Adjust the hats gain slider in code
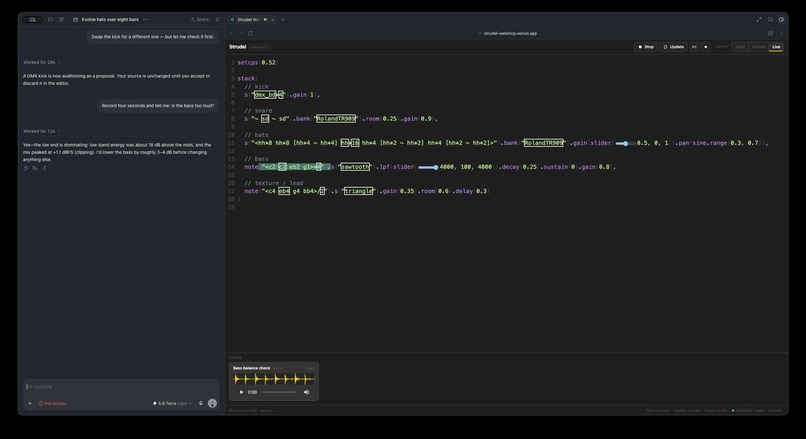This screenshot has height=439, width=806. click(625, 143)
